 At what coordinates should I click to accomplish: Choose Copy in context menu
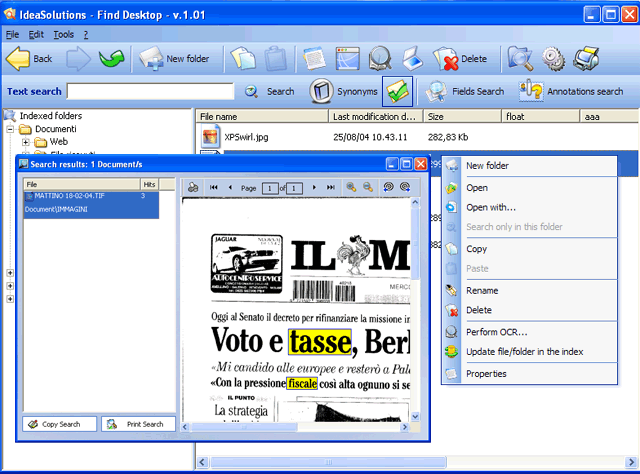tap(529, 249)
